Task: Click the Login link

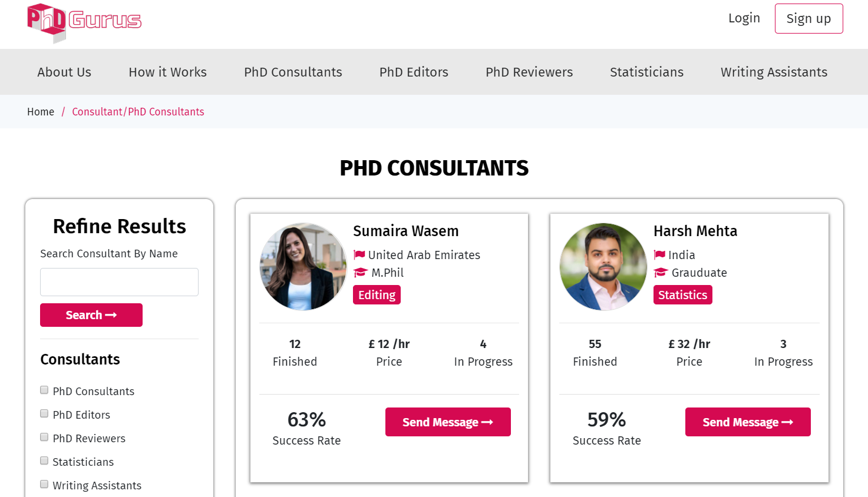Action: (x=744, y=18)
